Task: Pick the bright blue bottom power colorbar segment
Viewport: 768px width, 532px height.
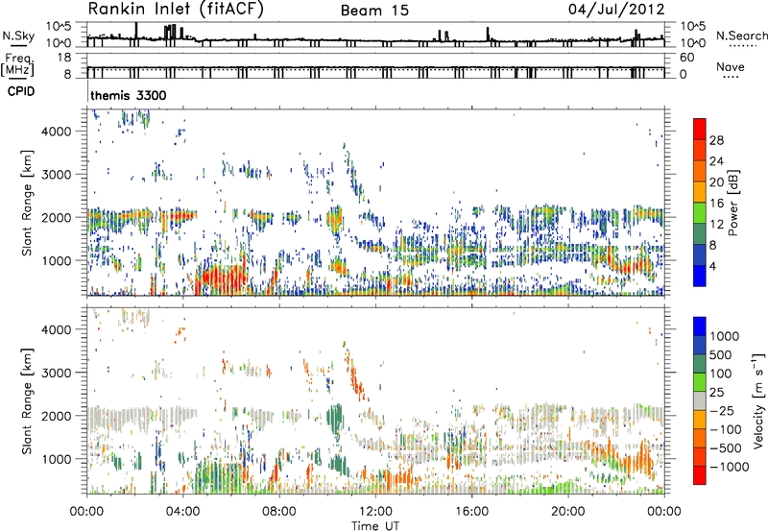Action: pos(700,276)
